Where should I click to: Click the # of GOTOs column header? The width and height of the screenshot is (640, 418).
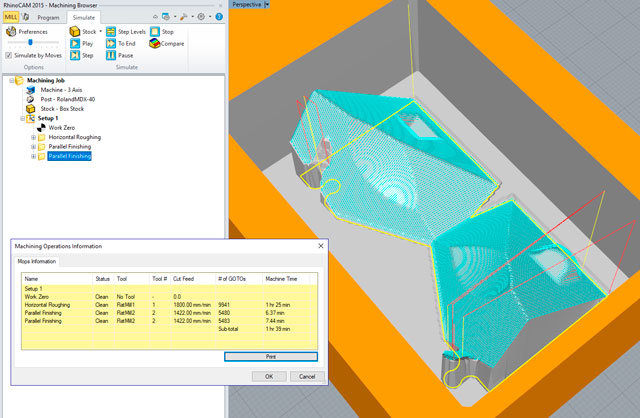click(239, 279)
